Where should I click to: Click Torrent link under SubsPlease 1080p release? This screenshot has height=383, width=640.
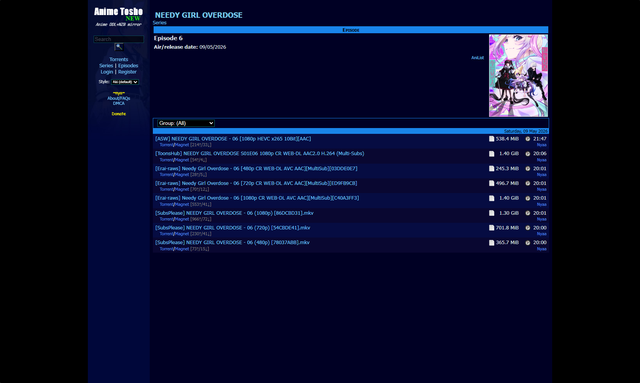click(166, 219)
